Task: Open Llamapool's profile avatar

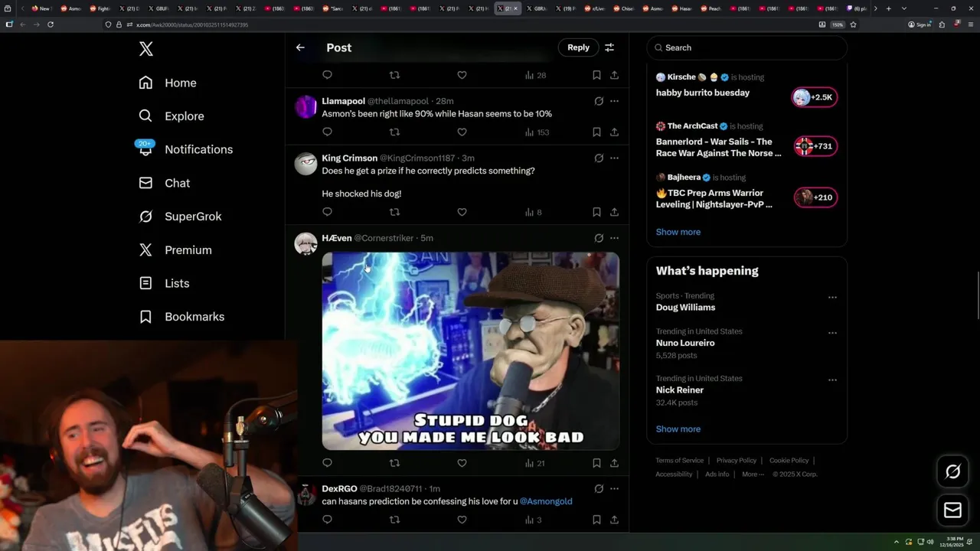Action: coord(305,106)
